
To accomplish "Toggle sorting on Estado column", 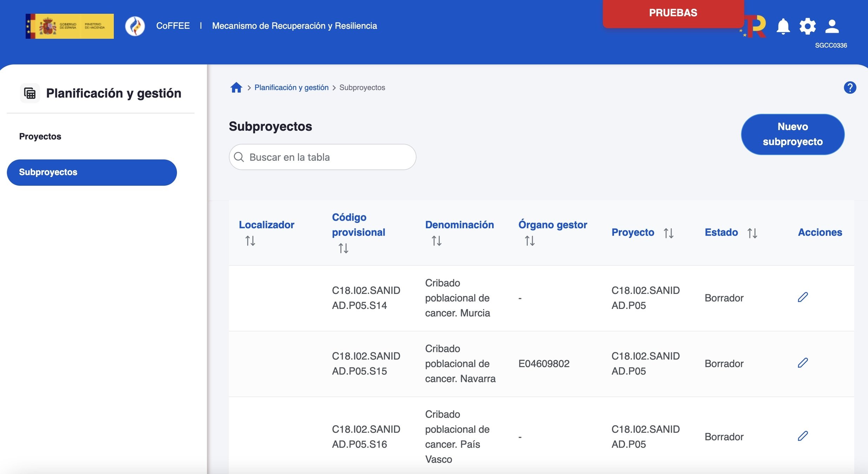I will [752, 233].
